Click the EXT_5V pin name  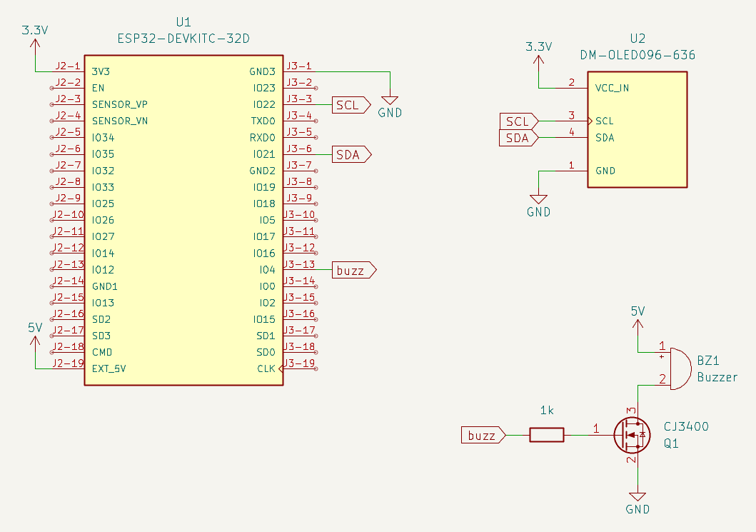[x=109, y=369]
